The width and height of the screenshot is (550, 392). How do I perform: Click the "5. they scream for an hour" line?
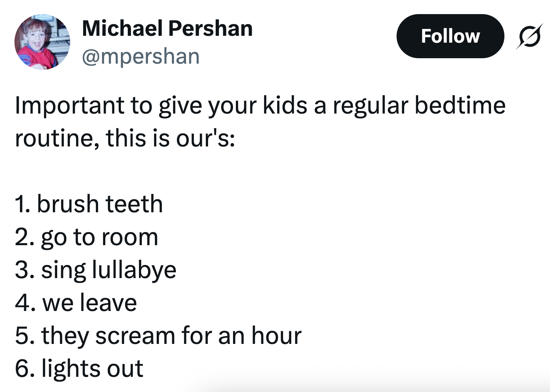coord(158,336)
